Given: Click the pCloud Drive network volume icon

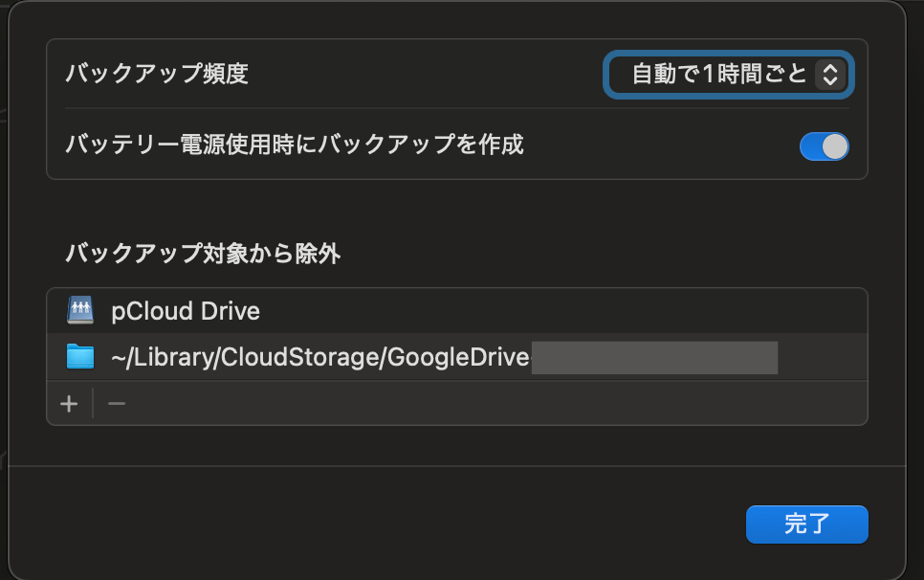Looking at the screenshot, I should 80,310.
